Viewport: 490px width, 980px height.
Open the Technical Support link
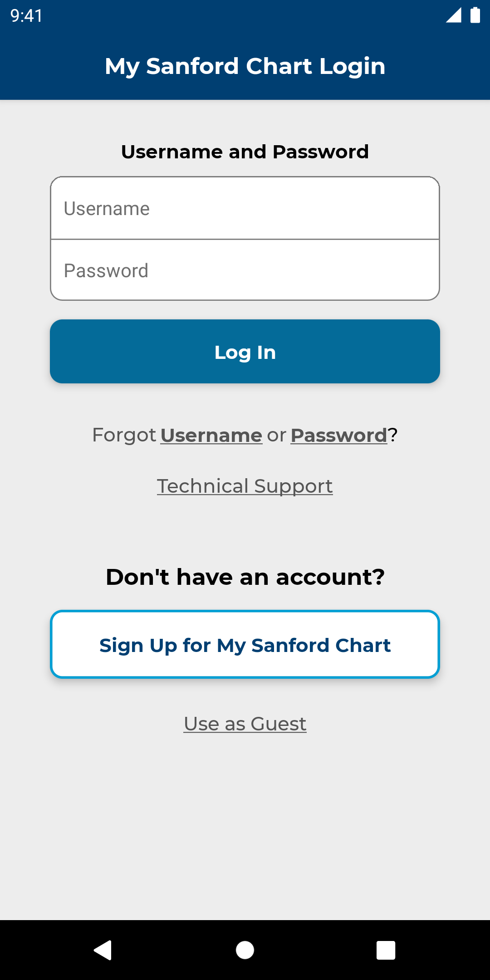(245, 486)
